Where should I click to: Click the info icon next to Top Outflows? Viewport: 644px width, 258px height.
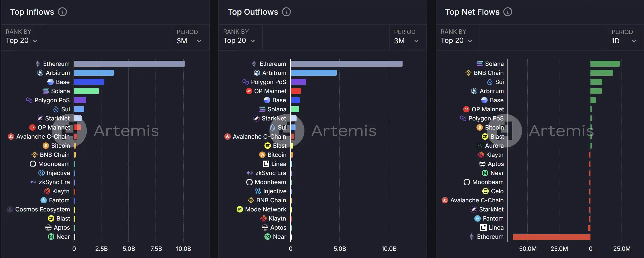click(x=286, y=12)
